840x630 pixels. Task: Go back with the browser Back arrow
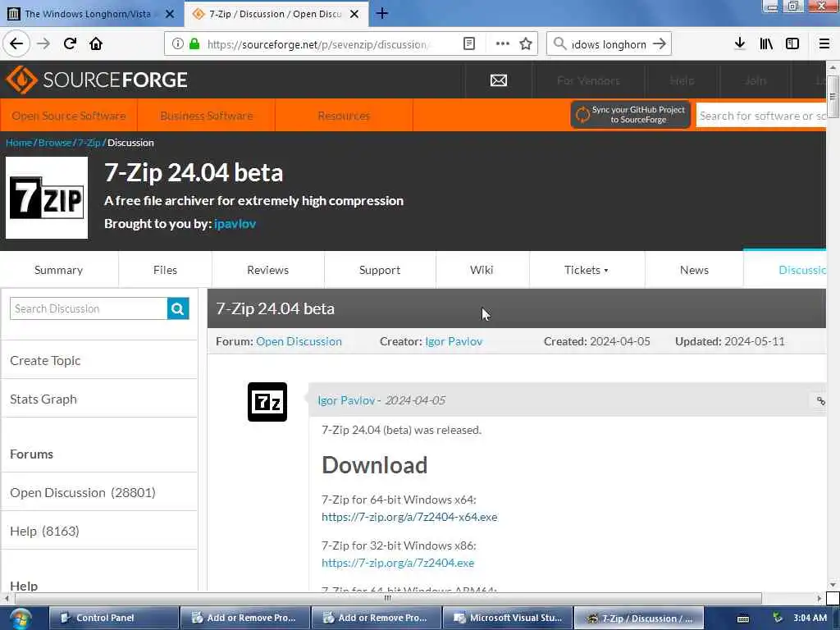(x=16, y=43)
